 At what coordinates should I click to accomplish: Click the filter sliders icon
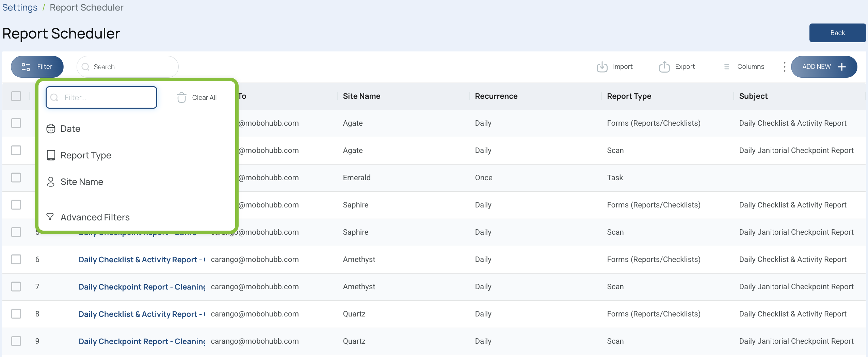coord(26,67)
